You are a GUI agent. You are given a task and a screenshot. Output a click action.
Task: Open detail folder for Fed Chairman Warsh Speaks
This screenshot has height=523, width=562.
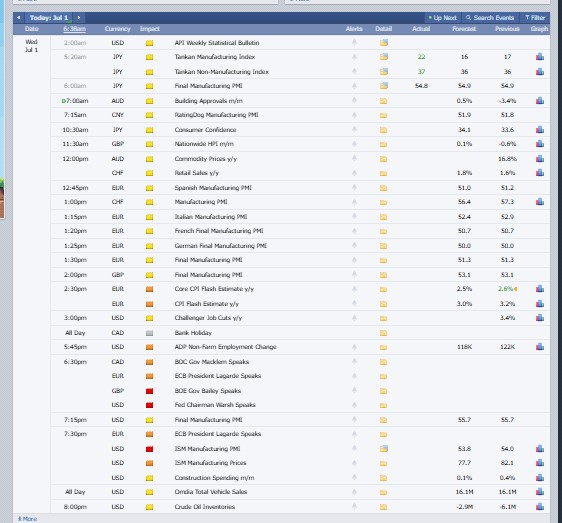[384, 405]
